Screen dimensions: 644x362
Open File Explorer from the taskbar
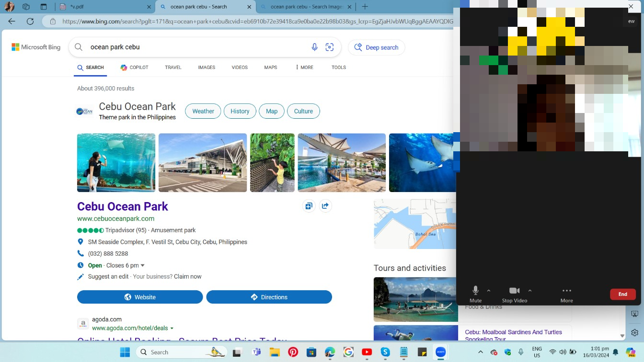(275, 352)
